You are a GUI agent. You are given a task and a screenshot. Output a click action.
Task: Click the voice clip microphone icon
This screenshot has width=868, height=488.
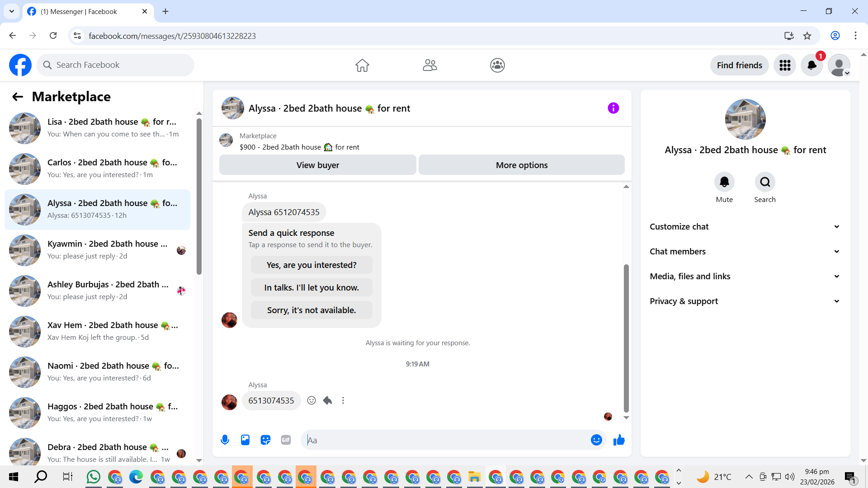pyautogui.click(x=225, y=440)
